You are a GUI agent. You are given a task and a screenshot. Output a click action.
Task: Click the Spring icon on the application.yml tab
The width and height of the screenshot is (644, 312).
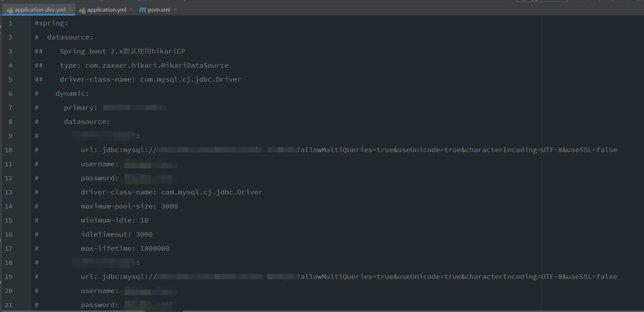coord(82,10)
